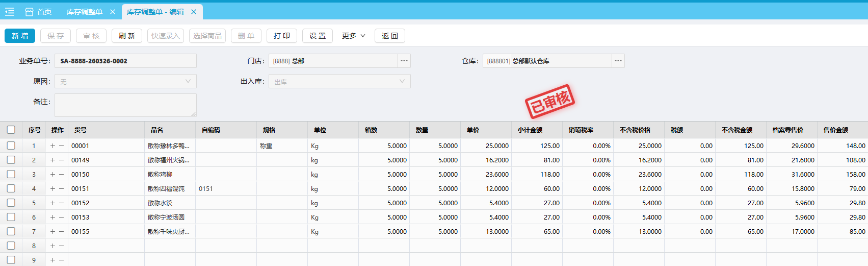Click the minus icon in row 3
This screenshot has width=868, height=266.
coord(62,175)
